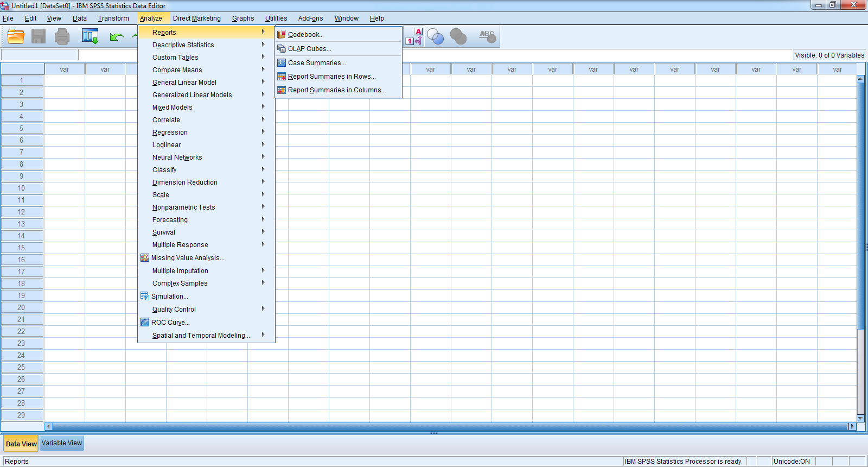
Task: Launch Missing Value Analysis
Action: 206,258
